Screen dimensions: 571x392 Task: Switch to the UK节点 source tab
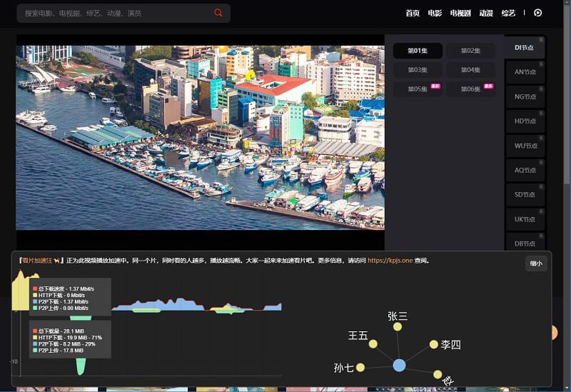pyautogui.click(x=525, y=218)
